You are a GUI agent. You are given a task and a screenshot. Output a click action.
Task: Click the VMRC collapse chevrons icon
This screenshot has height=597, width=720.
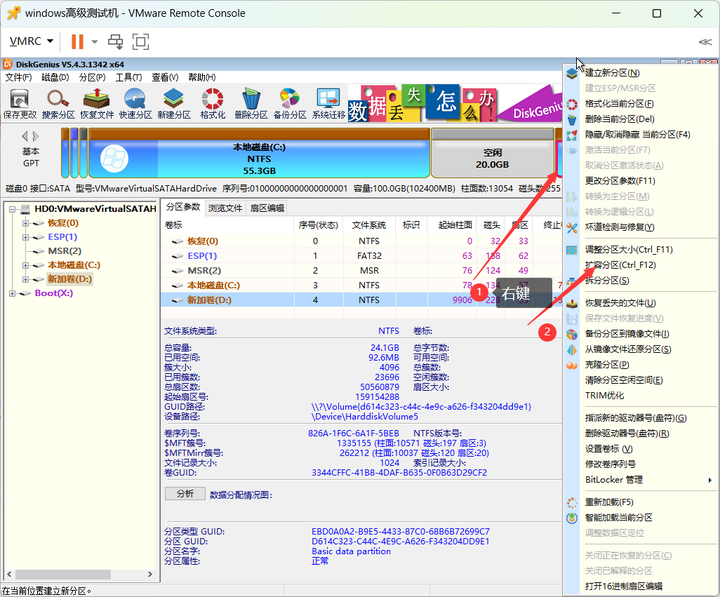pyautogui.click(x=705, y=42)
